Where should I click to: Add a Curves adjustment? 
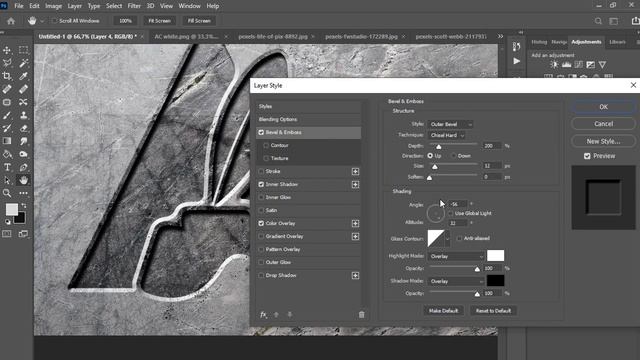tap(579, 64)
